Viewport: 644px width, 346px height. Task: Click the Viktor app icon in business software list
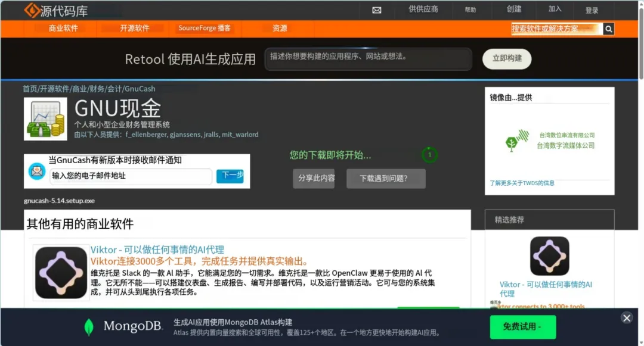point(61,273)
